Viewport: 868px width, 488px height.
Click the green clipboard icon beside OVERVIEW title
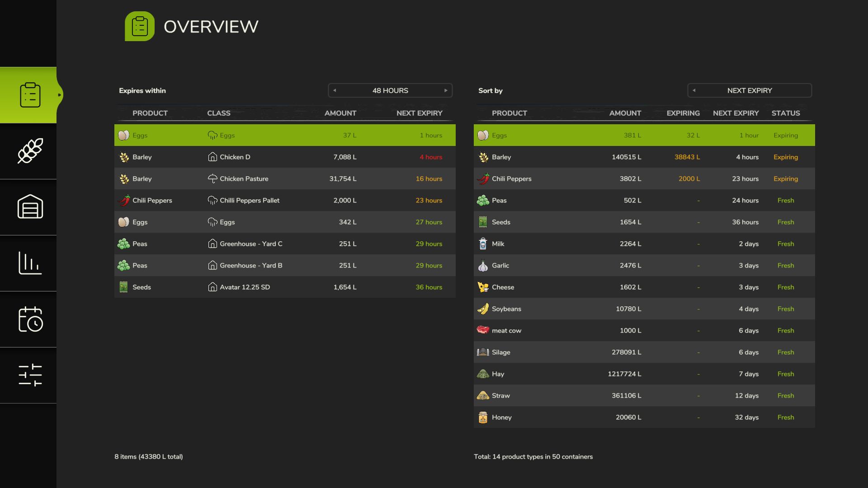click(139, 26)
